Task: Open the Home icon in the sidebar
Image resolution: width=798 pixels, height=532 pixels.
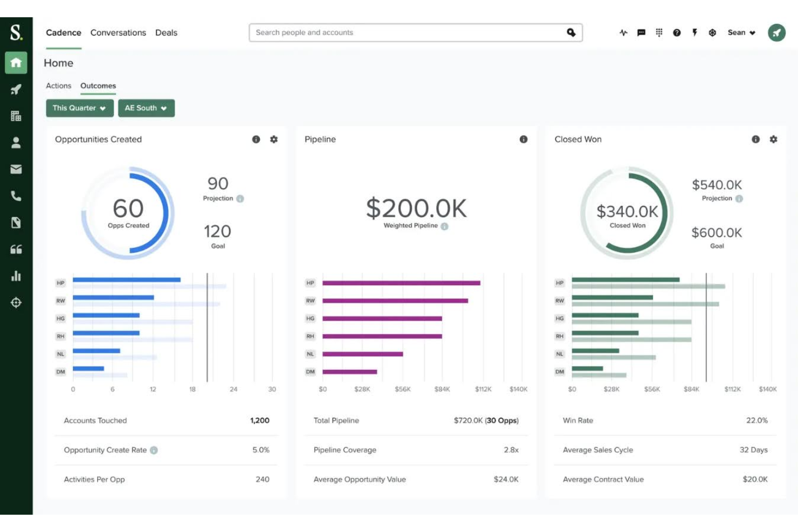Action: (x=16, y=63)
